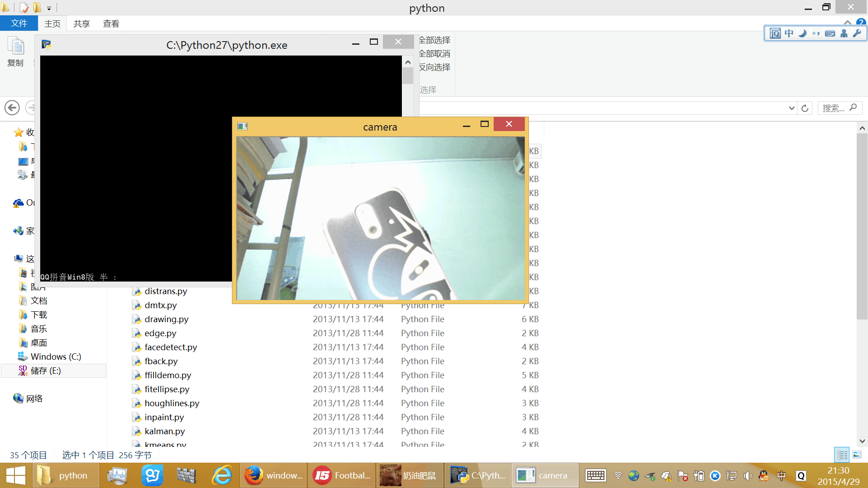868x488 pixels.
Task: Click the homegroup icon in navigation pane
Action: [x=19, y=231]
